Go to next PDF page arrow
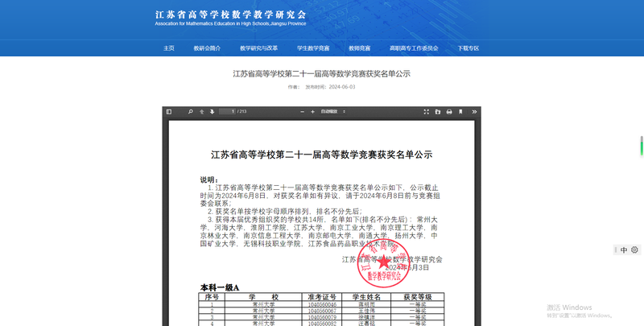This screenshot has width=644, height=326. click(x=211, y=111)
